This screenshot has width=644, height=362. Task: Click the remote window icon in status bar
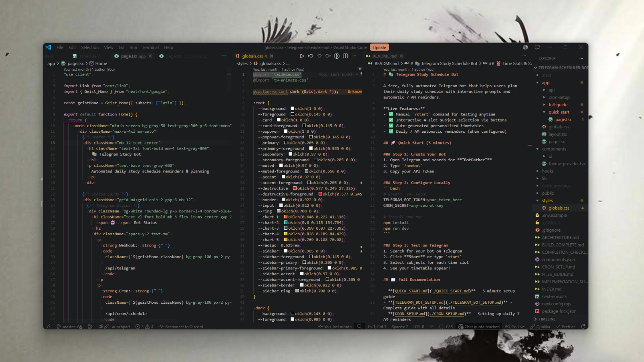48,327
